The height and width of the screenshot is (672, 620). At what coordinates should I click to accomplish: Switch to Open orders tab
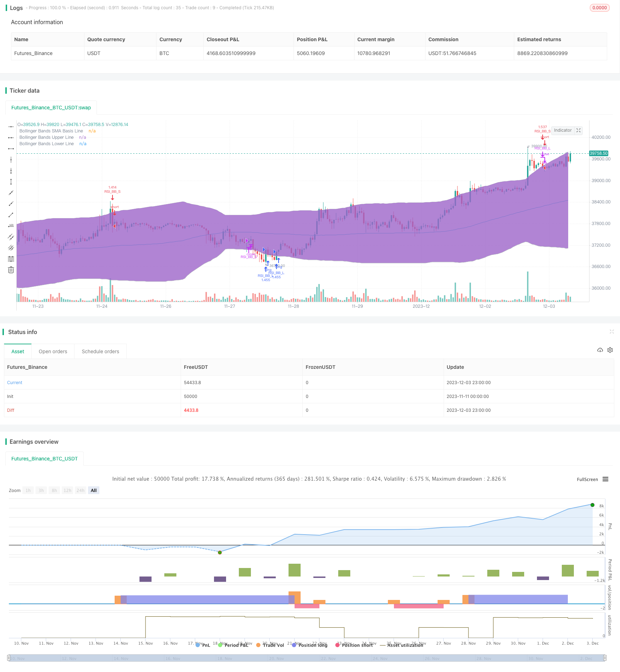[53, 351]
